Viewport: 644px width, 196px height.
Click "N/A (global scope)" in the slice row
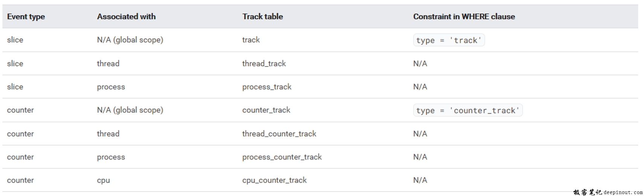130,40
